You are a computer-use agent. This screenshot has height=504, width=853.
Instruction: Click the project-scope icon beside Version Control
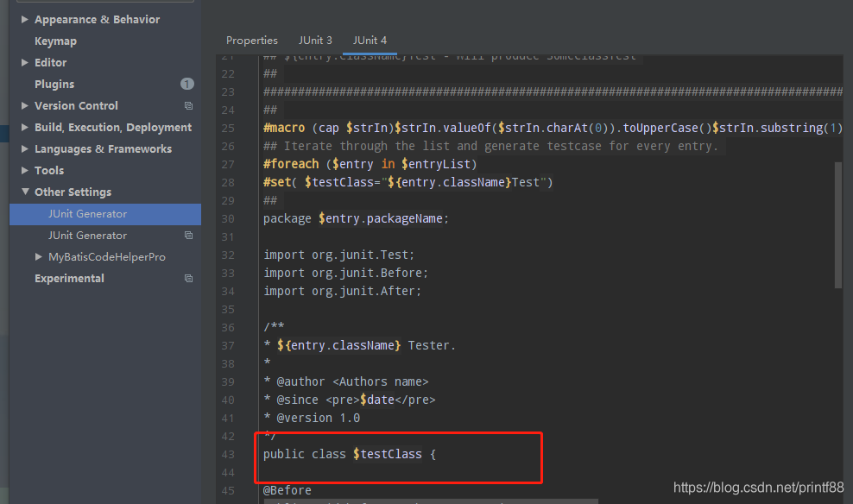(x=188, y=106)
